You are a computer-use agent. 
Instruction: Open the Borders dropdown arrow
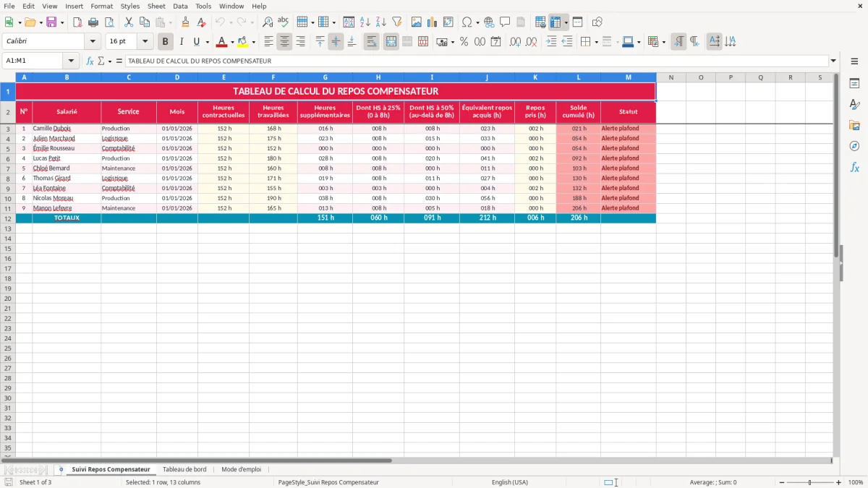click(x=596, y=42)
